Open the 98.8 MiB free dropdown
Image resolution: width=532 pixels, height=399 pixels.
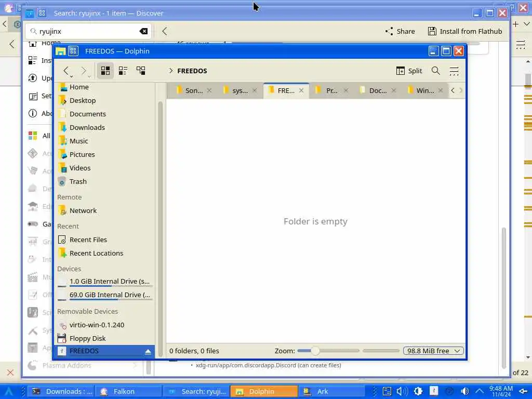coord(433,351)
